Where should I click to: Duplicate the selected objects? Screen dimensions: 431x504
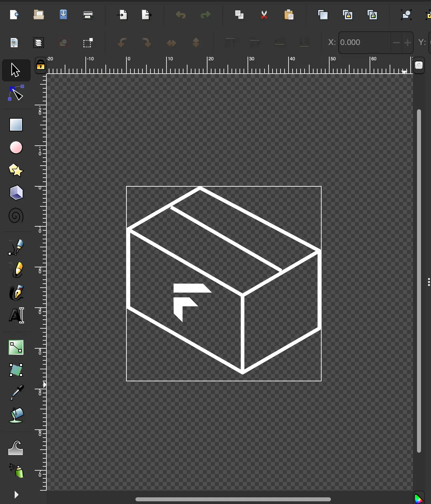click(x=323, y=15)
